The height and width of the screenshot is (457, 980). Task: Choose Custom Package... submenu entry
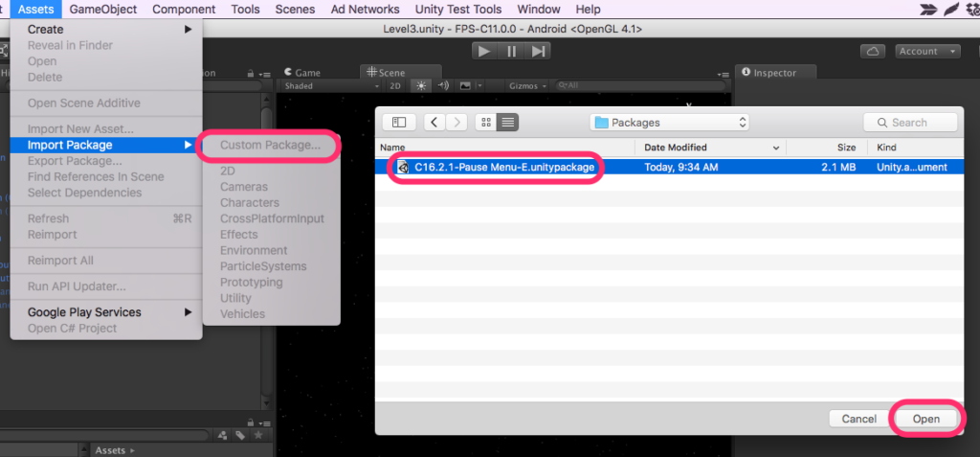click(271, 146)
